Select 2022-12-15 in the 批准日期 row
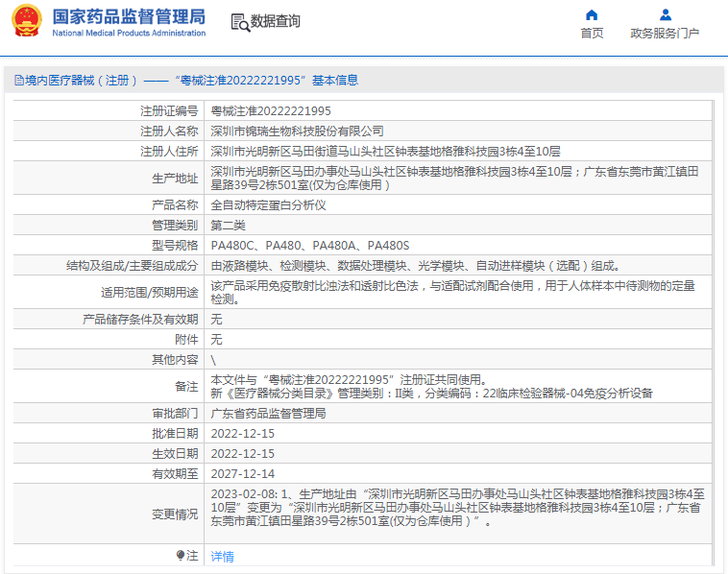Viewport: 728px width, 574px height. (x=242, y=434)
